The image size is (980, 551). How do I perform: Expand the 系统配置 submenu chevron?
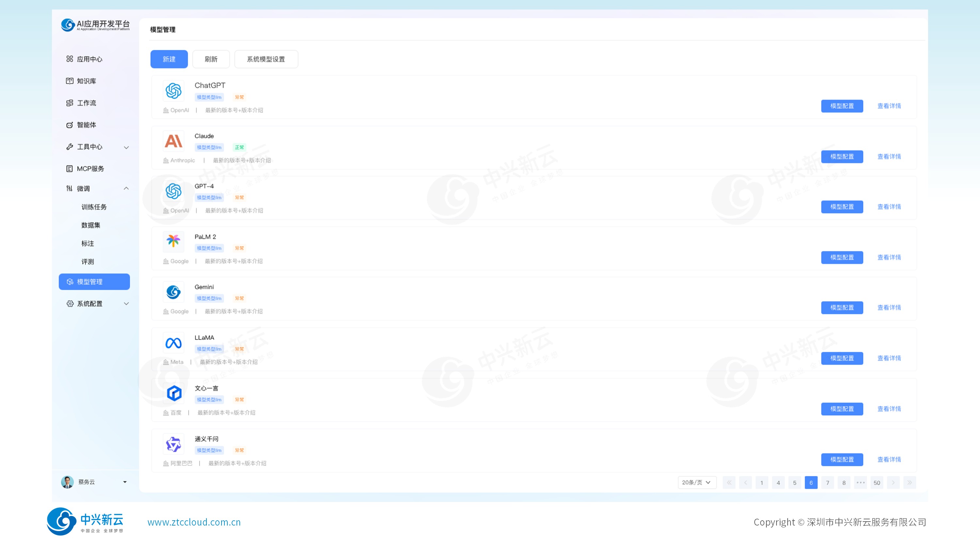(126, 303)
